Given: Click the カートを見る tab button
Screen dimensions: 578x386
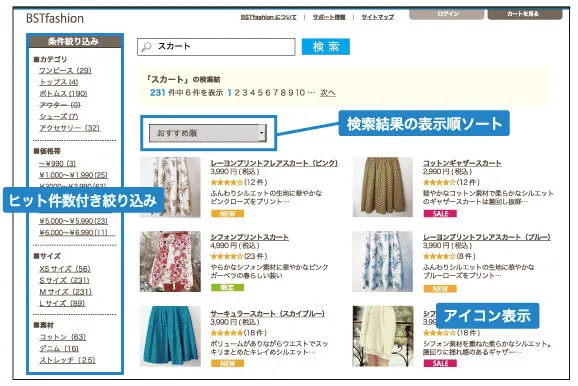Looking at the screenshot, I should [x=525, y=14].
